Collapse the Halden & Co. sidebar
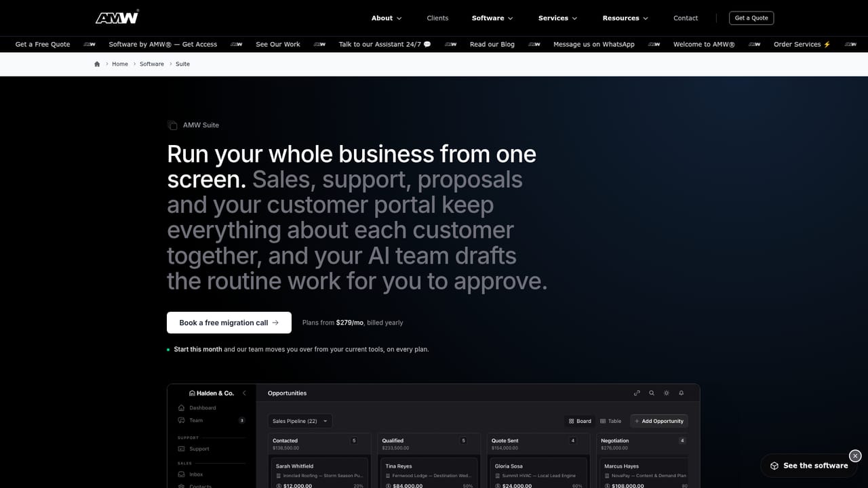This screenshot has width=868, height=488. (x=244, y=393)
